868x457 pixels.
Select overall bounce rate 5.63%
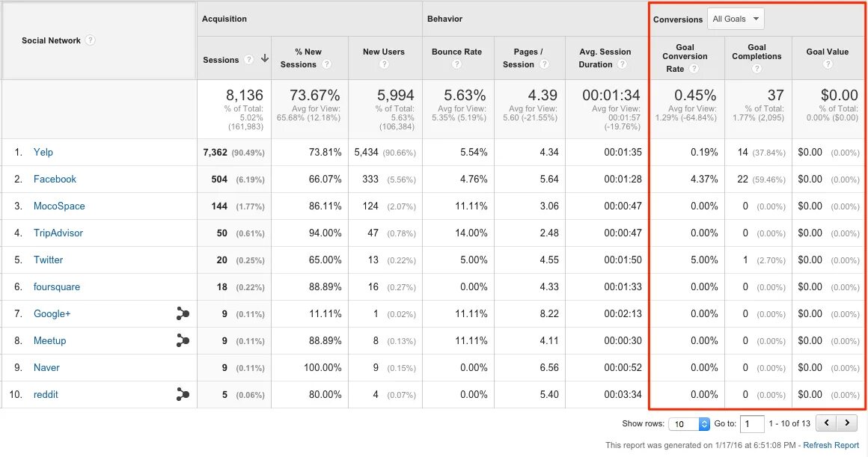tap(465, 95)
